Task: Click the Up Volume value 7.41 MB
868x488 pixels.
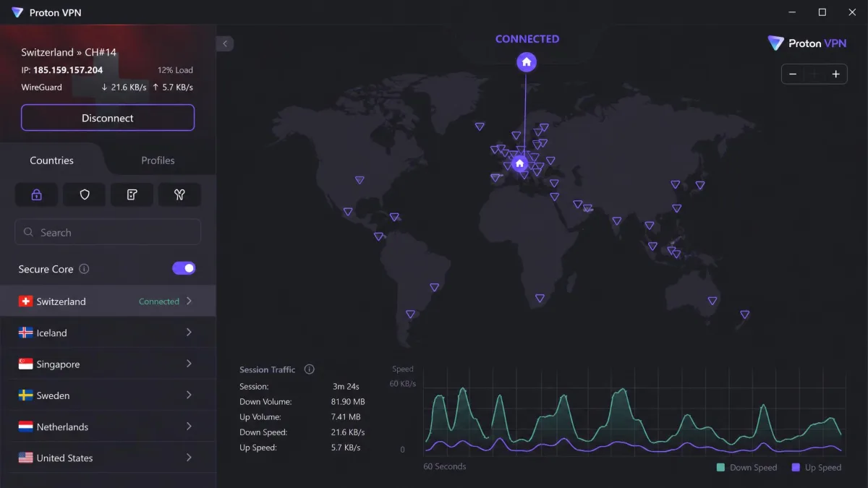Action: [346, 417]
